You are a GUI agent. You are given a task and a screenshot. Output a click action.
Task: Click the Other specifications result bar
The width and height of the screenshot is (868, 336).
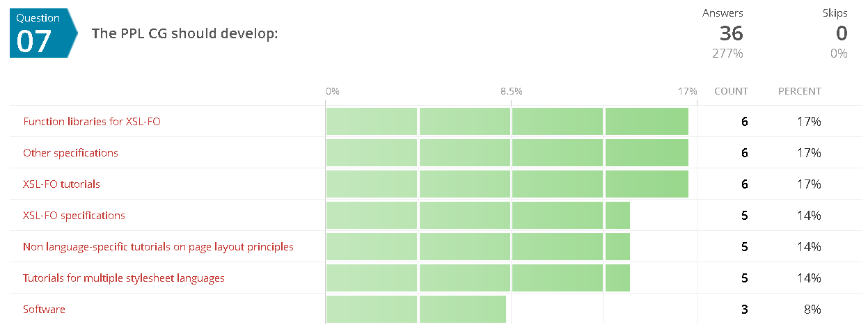pos(507,153)
